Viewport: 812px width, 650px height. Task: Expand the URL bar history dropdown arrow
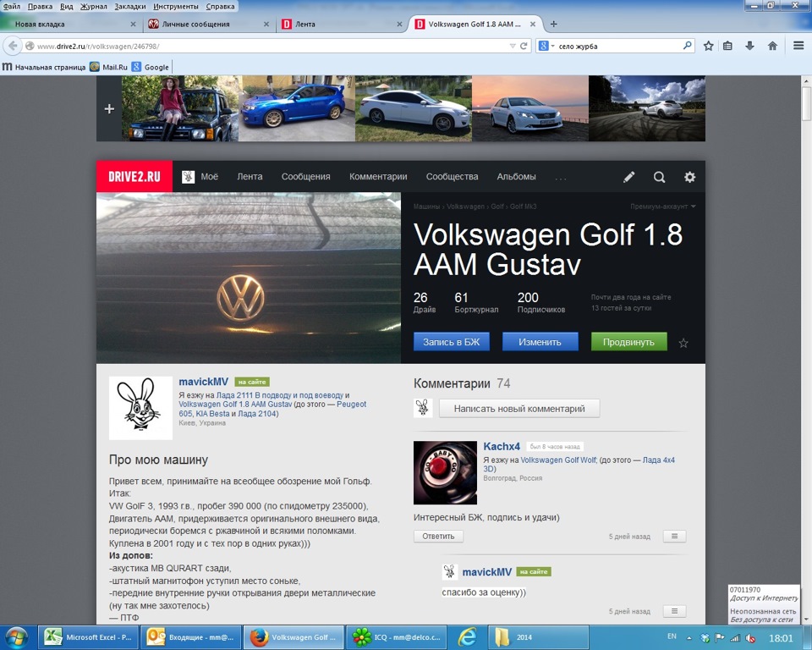tap(513, 47)
